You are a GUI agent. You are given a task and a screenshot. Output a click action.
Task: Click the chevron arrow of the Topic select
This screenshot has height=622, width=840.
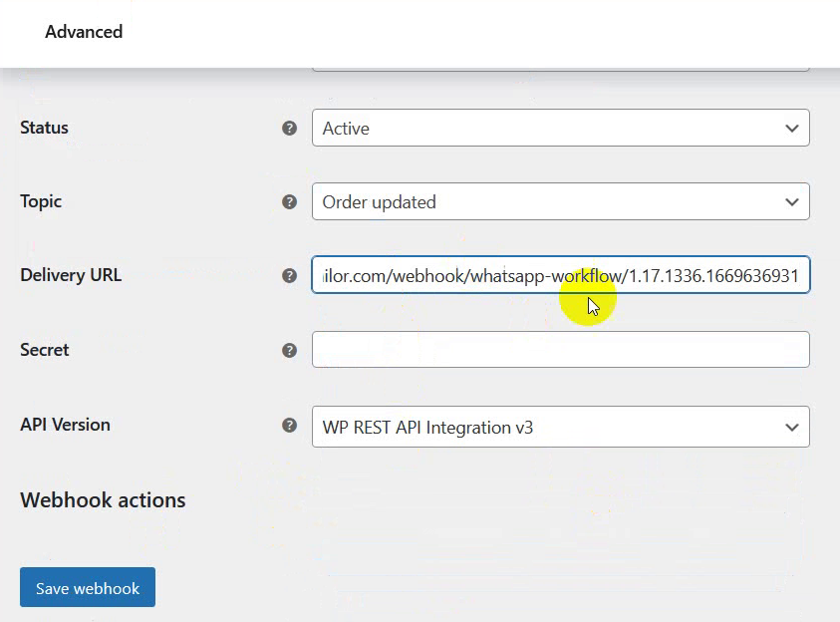pos(792,202)
